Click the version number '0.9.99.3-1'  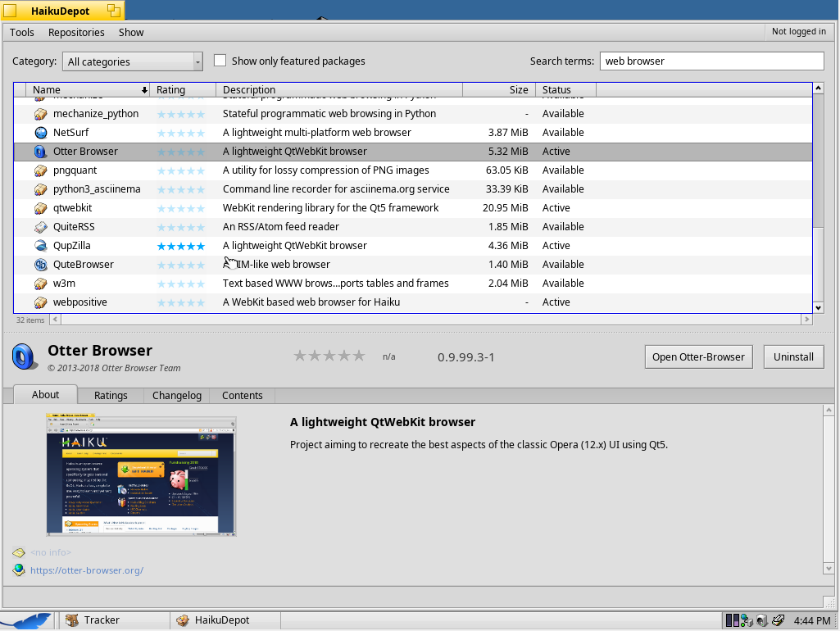(x=466, y=357)
